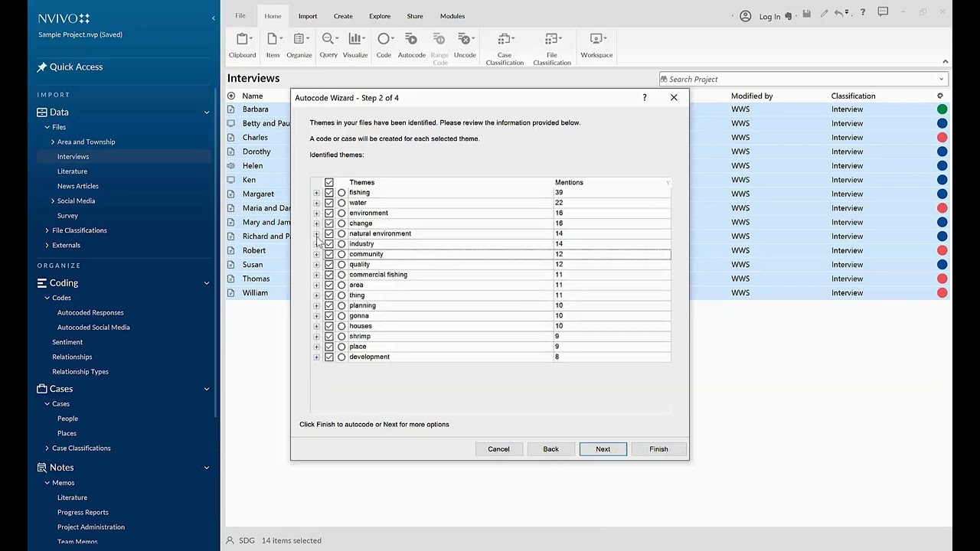
Task: Click the Next button
Action: (x=603, y=449)
